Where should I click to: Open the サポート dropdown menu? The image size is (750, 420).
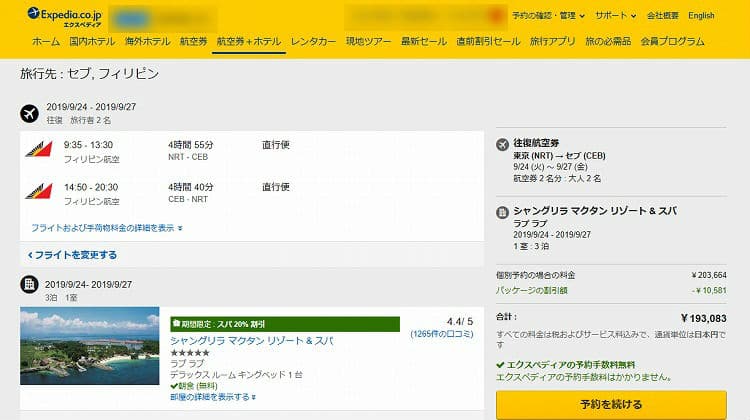tap(615, 16)
